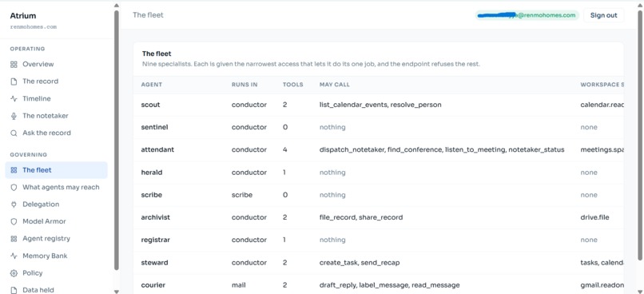
Task: Click The fleet breadcrumb title at top
Action: tap(148, 15)
